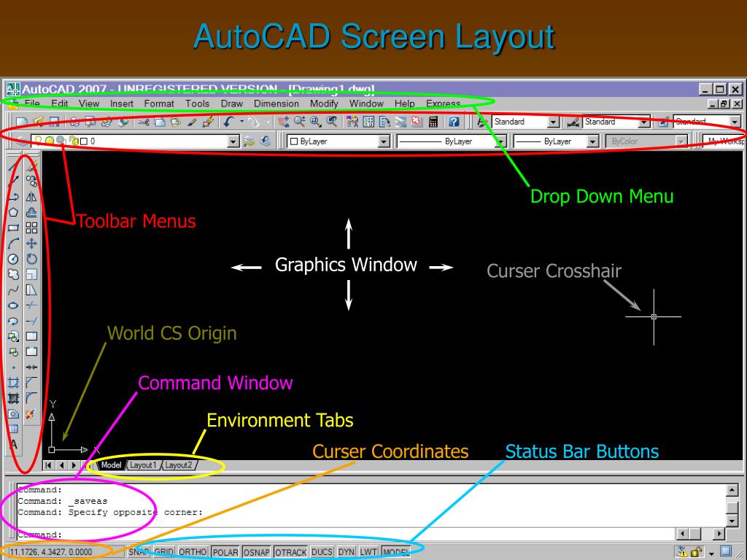Click the Match Properties brush icon
Viewport: 747px width, 560px height.
pyautogui.click(x=192, y=122)
